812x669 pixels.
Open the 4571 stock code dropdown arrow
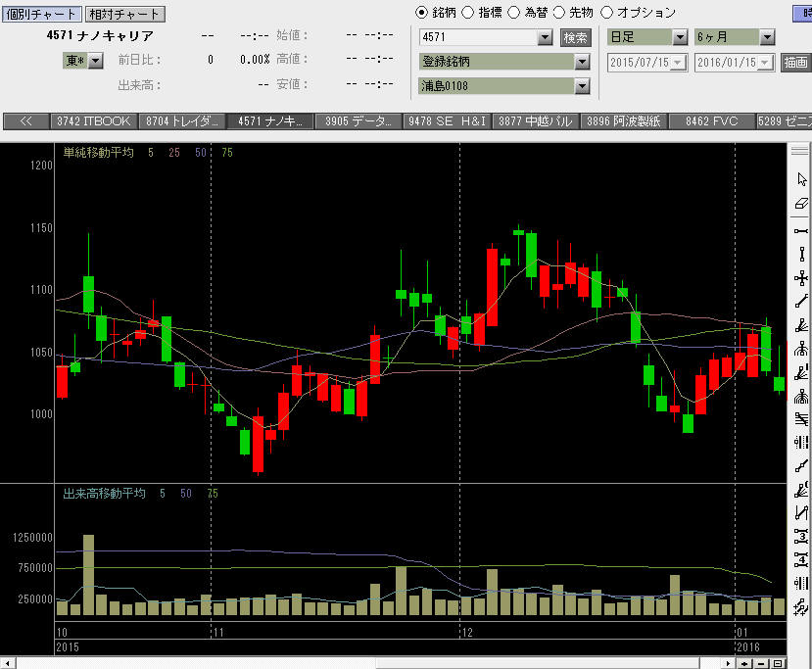pos(545,37)
